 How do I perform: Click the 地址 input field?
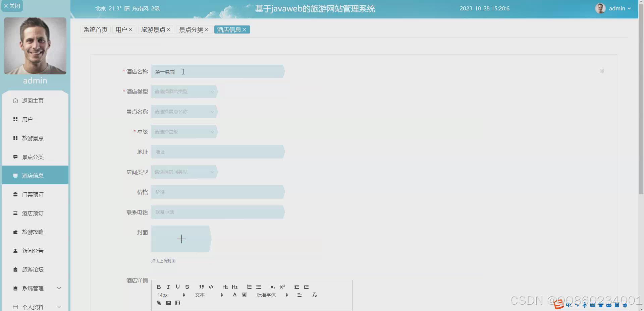[218, 152]
